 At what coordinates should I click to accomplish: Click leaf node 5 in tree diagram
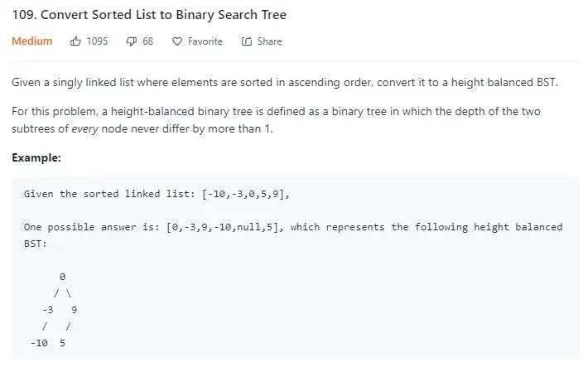click(x=62, y=343)
